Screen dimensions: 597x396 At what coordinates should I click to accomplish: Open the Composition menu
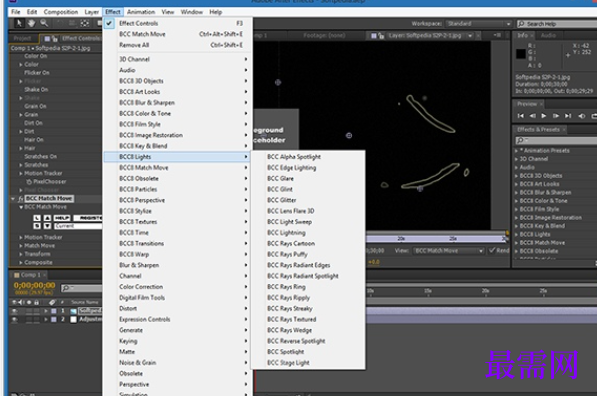coord(61,12)
